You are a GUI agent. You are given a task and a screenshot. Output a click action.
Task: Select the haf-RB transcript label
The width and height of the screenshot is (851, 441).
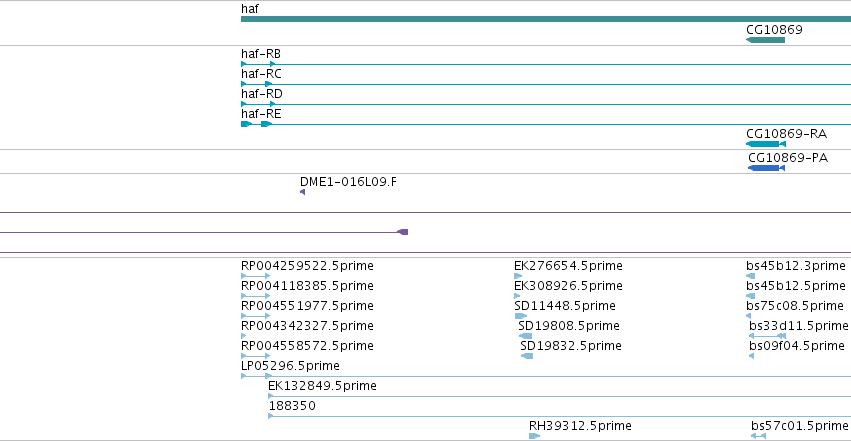click(x=261, y=54)
